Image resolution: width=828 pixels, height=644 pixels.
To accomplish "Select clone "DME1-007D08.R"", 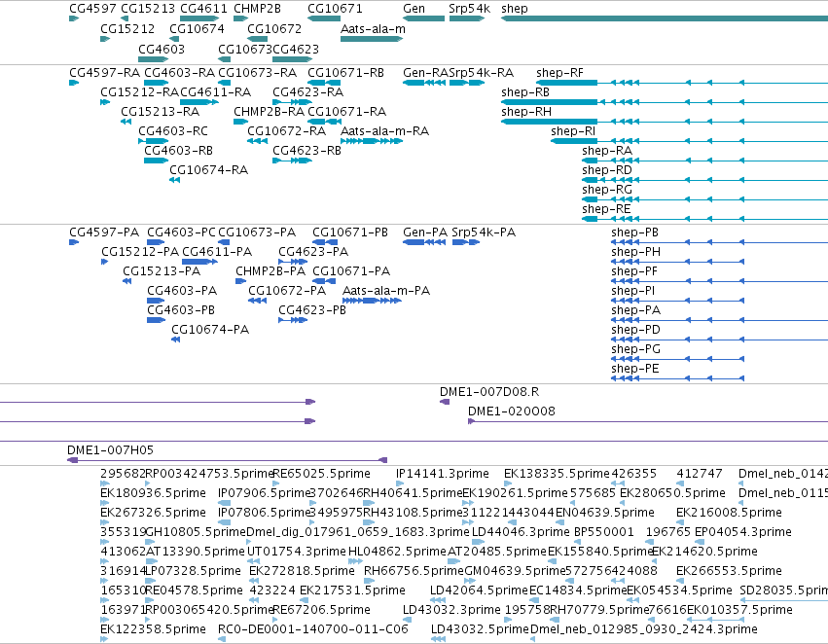I will click(489, 392).
